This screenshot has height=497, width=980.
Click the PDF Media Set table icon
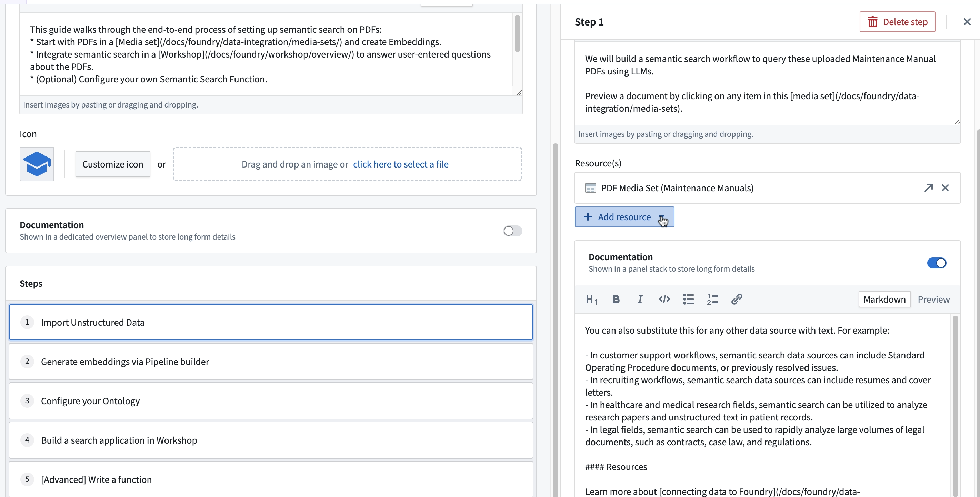(x=590, y=188)
